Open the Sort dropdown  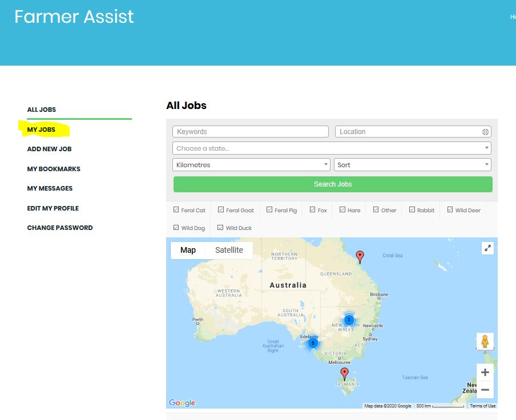point(412,165)
